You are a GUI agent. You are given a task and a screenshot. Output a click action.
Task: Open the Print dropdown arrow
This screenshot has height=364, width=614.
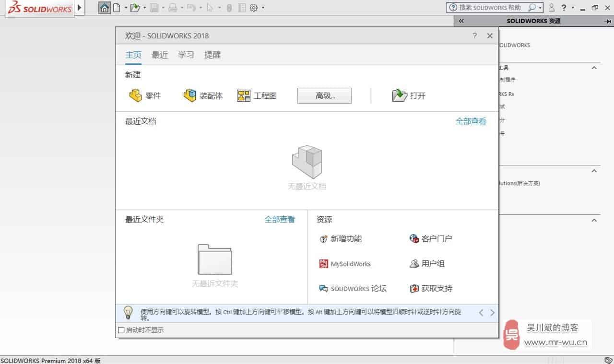(182, 8)
